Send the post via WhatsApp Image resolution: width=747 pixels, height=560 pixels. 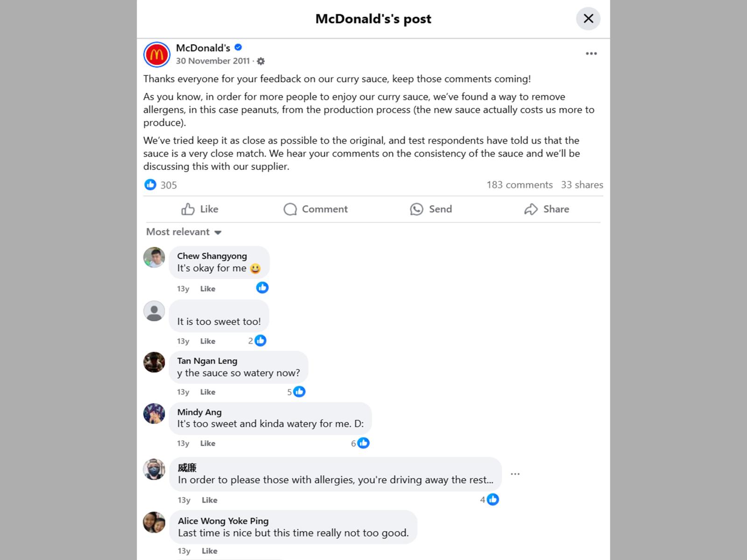tap(431, 209)
